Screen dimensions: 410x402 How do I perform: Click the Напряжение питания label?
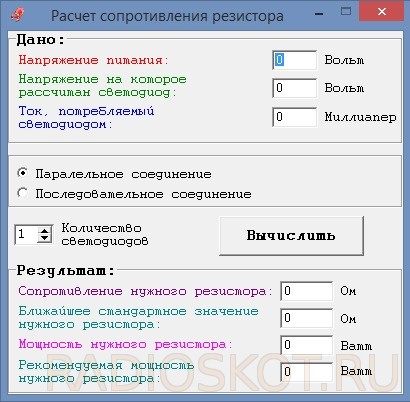(x=94, y=60)
